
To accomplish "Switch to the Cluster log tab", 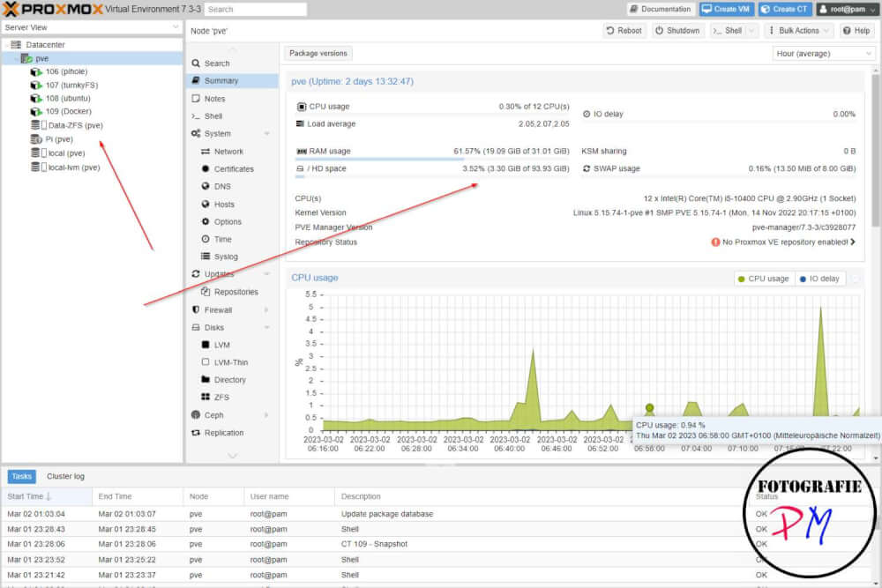I will click(x=65, y=476).
